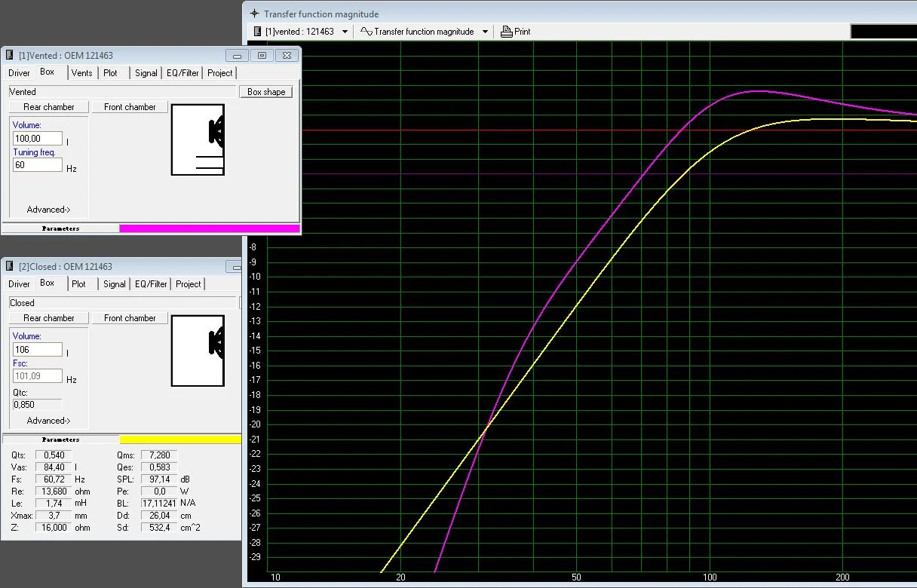This screenshot has width=917, height=588.
Task: Click the Tuning freq. input field
Action: pos(38,165)
